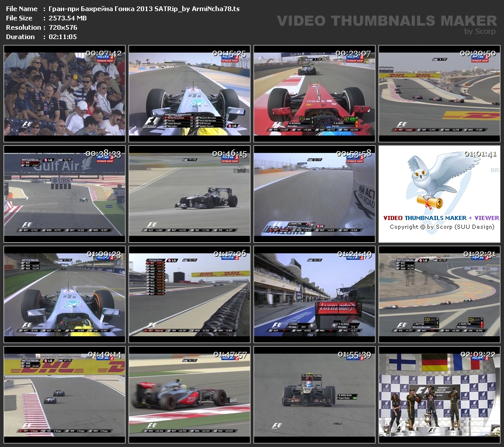Click the dark car thumbnail at 00:46:15

point(189,194)
